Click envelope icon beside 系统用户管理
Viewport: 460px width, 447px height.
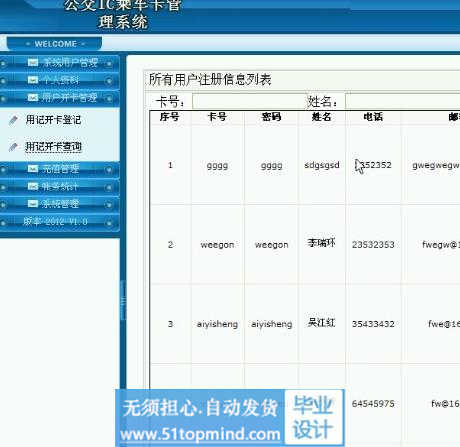tap(33, 62)
